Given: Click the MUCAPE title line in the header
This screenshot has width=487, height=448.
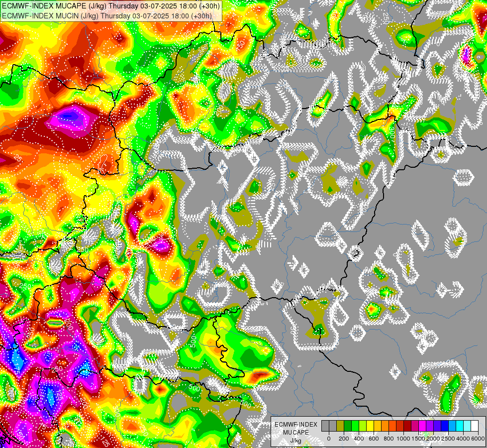Looking at the screenshot, I should [111, 5].
